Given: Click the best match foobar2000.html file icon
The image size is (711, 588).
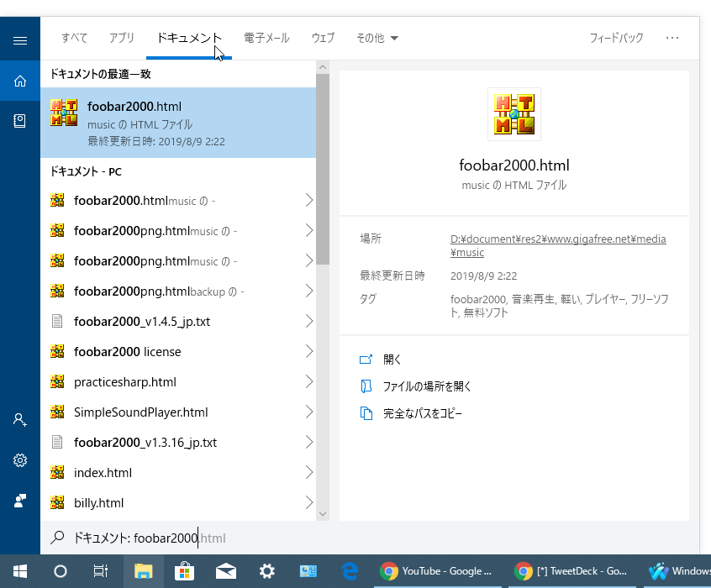Looking at the screenshot, I should click(64, 113).
